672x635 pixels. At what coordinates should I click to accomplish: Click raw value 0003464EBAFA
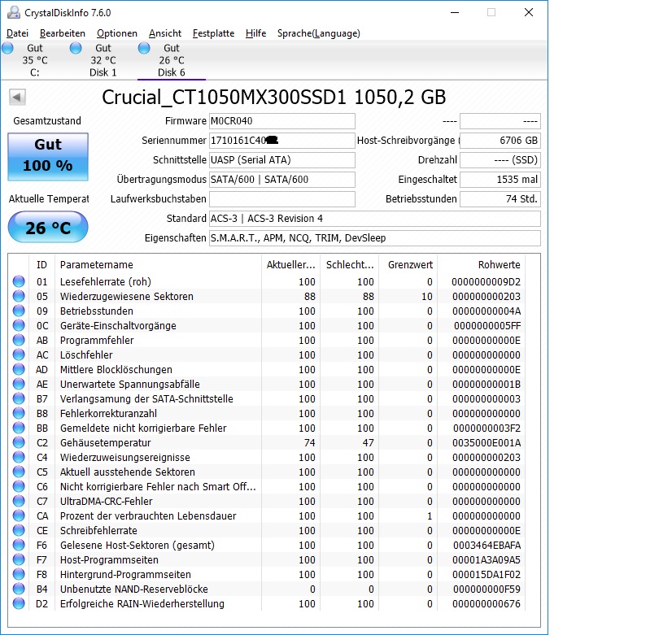click(x=487, y=545)
